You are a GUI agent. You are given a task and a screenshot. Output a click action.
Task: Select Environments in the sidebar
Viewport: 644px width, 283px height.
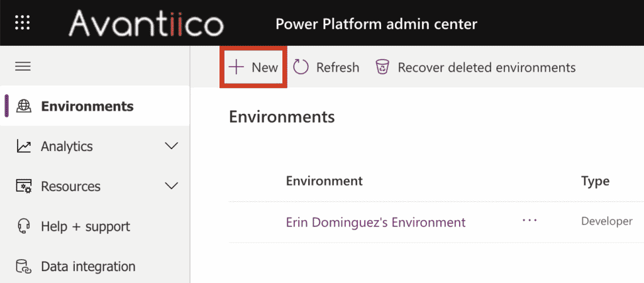[95, 106]
